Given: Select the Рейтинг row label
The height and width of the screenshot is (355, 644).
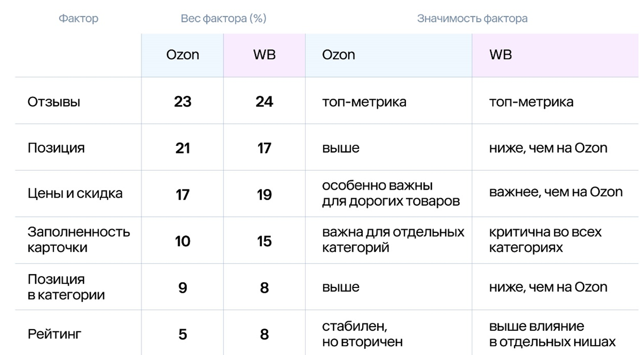Looking at the screenshot, I should click(54, 334).
